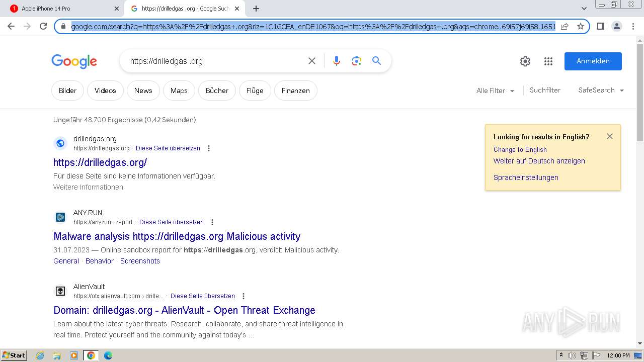The height and width of the screenshot is (362, 644).
Task: Open Chrome three-dot menu
Action: click(x=632, y=26)
